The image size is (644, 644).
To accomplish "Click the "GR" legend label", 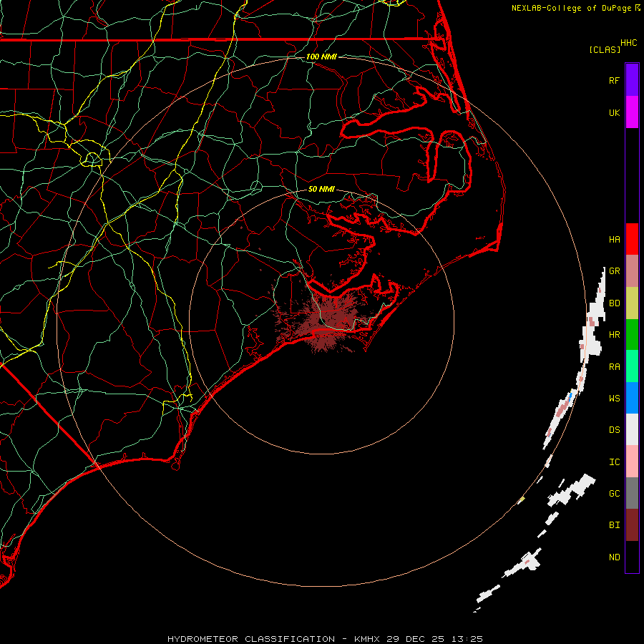I will coord(614,270).
